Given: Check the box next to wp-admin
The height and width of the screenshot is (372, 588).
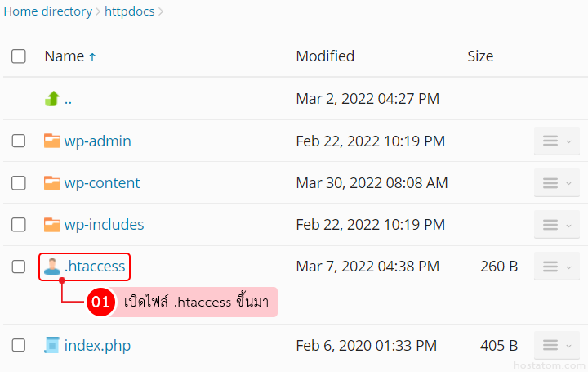Looking at the screenshot, I should pyautogui.click(x=18, y=141).
